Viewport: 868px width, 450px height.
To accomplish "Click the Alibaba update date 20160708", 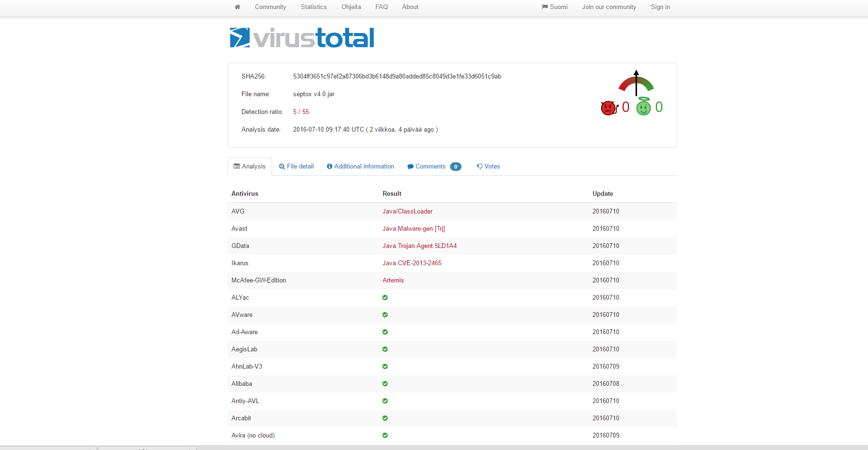I will pos(606,384).
